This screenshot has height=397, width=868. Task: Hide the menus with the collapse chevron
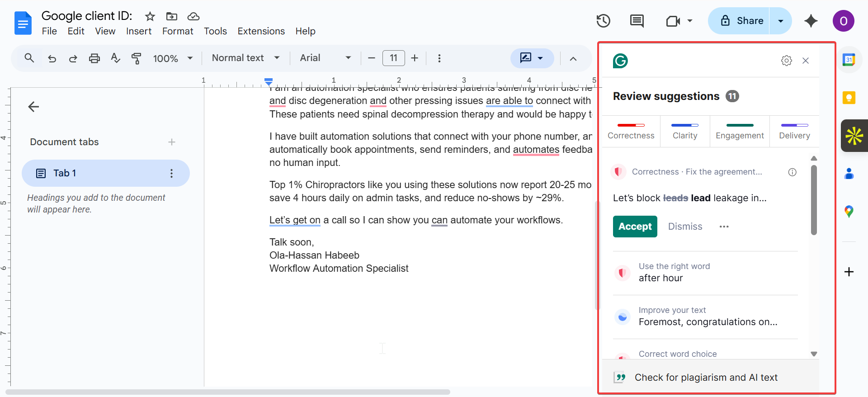tap(573, 58)
